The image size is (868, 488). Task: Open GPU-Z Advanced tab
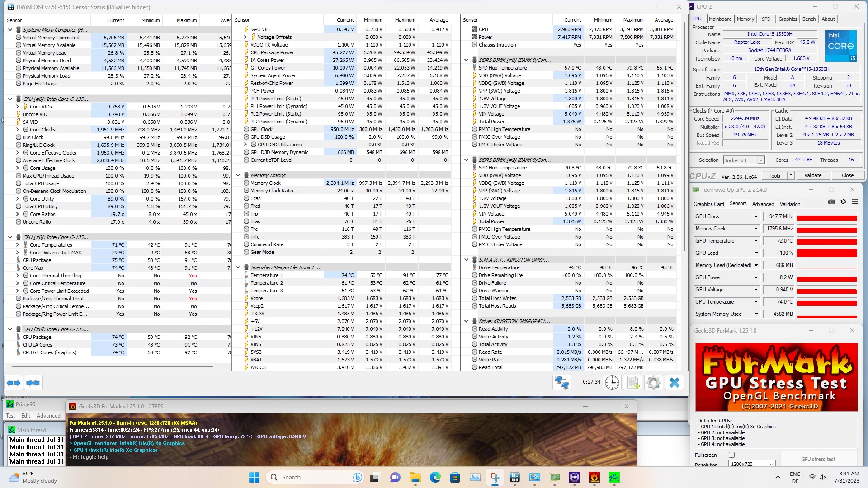pyautogui.click(x=763, y=204)
